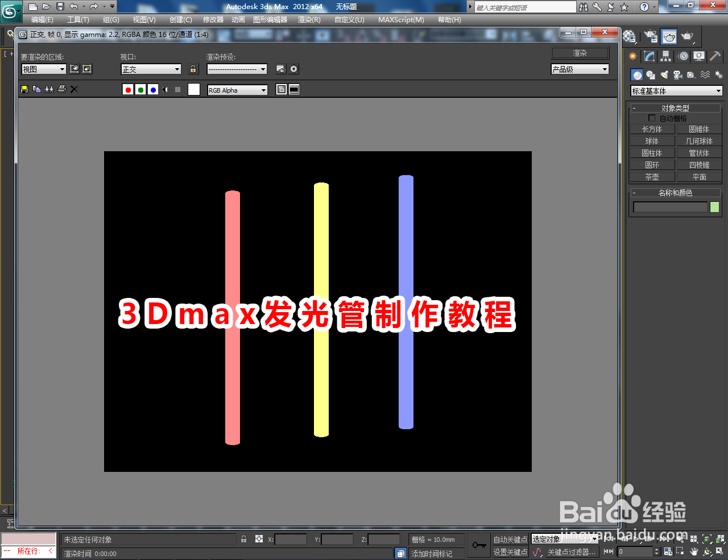
Task: Open the 视口 viewport dropdown showing 正交
Action: (x=150, y=69)
